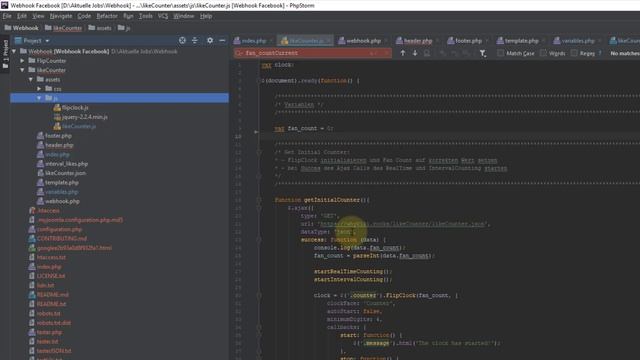Screen dimensions: 640x360
Task: Collapse the assets folder
Action: pos(31,79)
